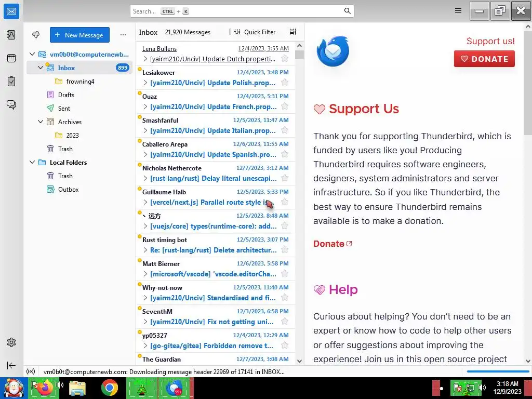Expand the Update Polish thread
This screenshot has width=532, height=399.
(145, 83)
